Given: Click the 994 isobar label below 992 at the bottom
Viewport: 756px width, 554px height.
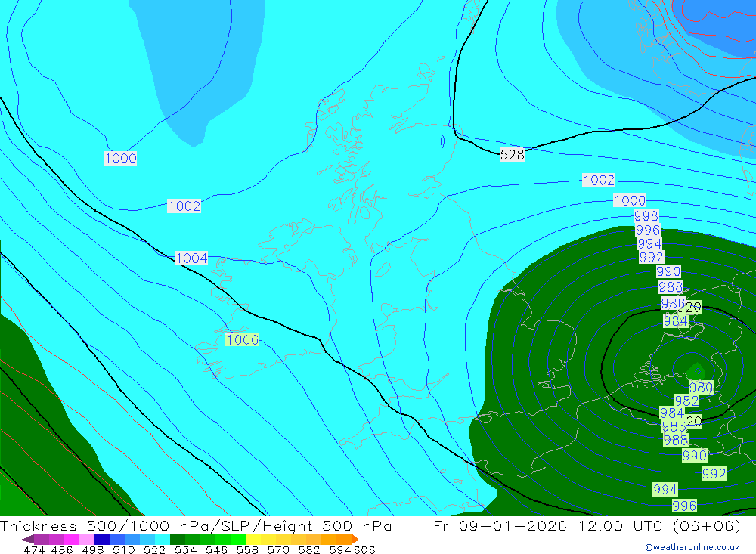Looking at the screenshot, I should pyautogui.click(x=665, y=490).
